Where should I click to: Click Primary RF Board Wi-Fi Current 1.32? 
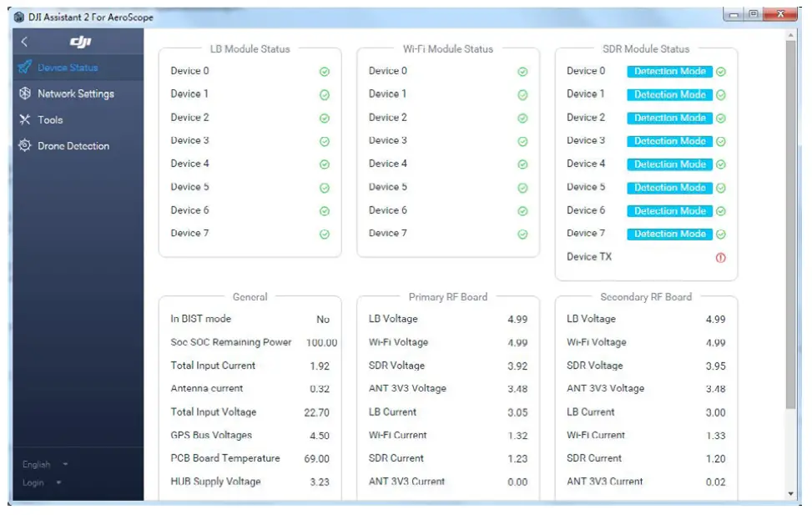(x=518, y=436)
